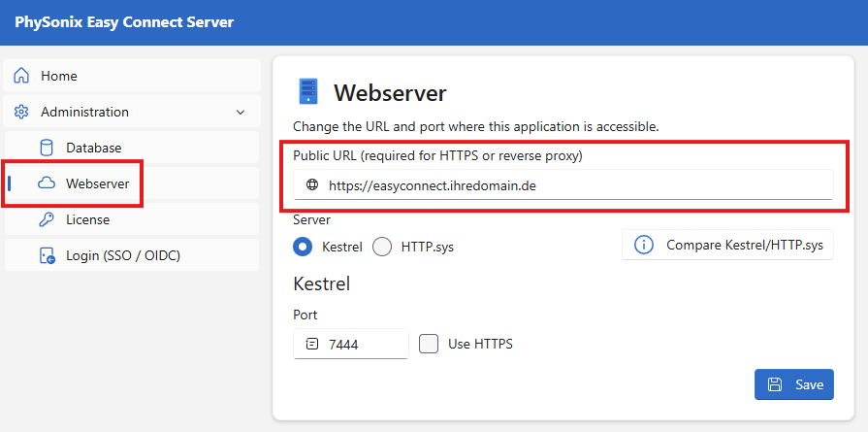Click the Login SSO/OIDC icon
Viewport: 868px width, 432px height.
48,256
